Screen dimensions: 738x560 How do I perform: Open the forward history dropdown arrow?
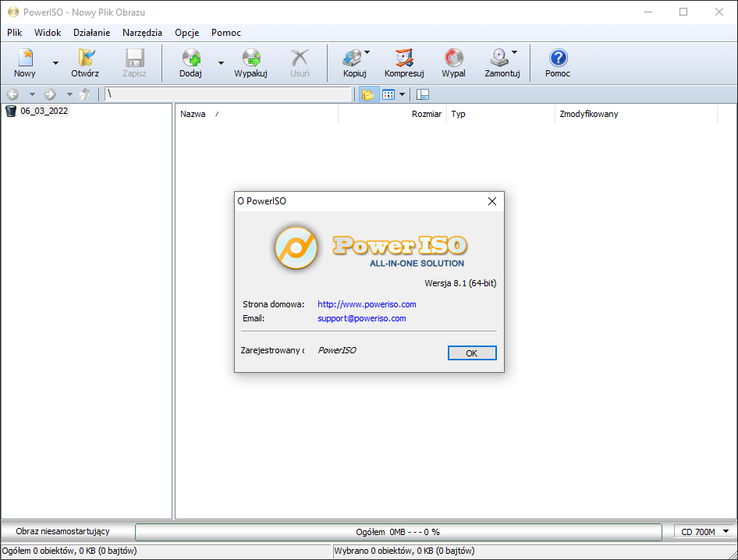(x=69, y=94)
